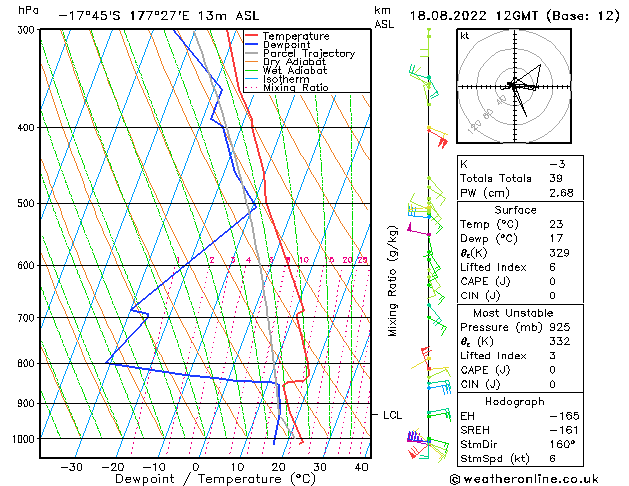Image resolution: width=629 pixels, height=486 pixels.
Task: Click the 900 hPa axis label
Action: [28, 403]
